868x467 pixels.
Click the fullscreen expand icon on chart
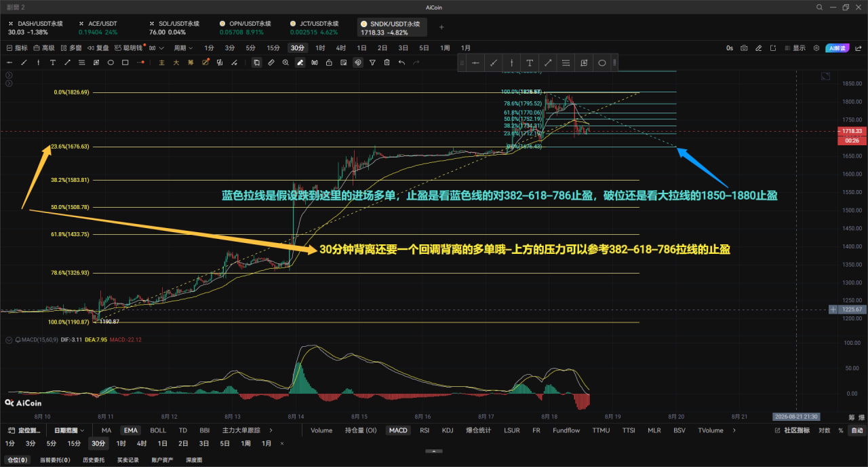coord(825,76)
